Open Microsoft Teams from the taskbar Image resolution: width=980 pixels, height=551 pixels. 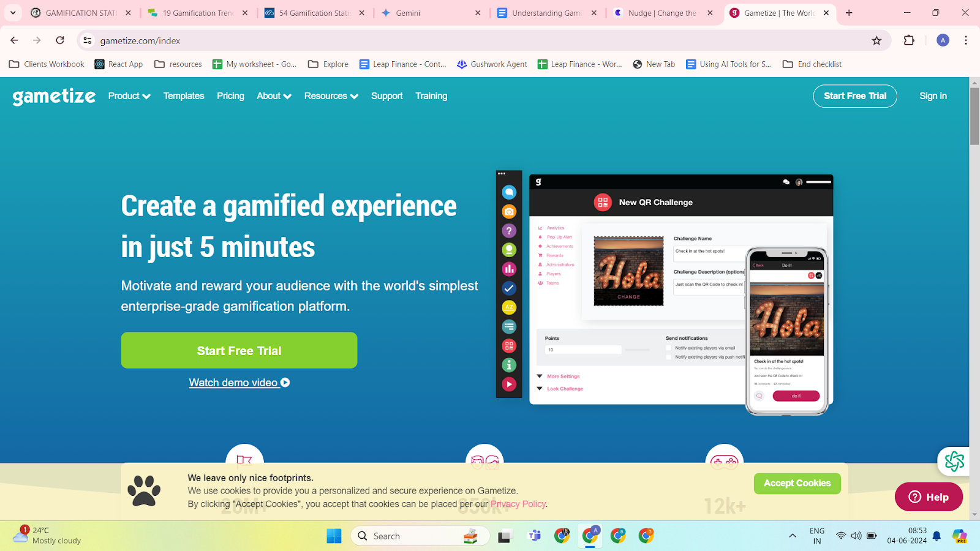click(535, 536)
